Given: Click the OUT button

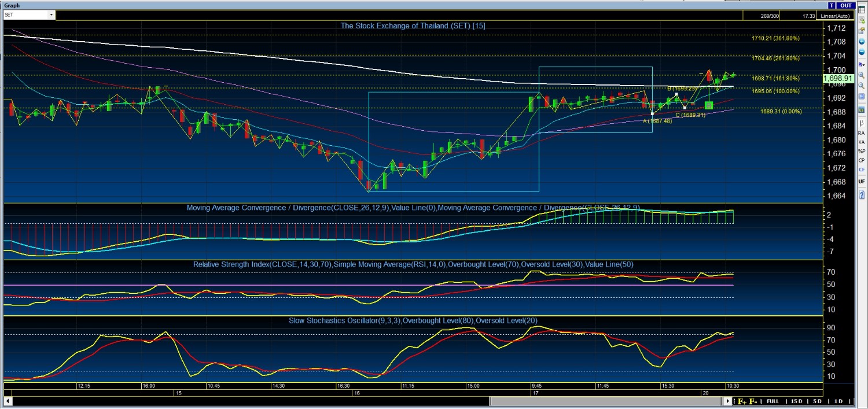Looking at the screenshot, I should coord(845,5).
